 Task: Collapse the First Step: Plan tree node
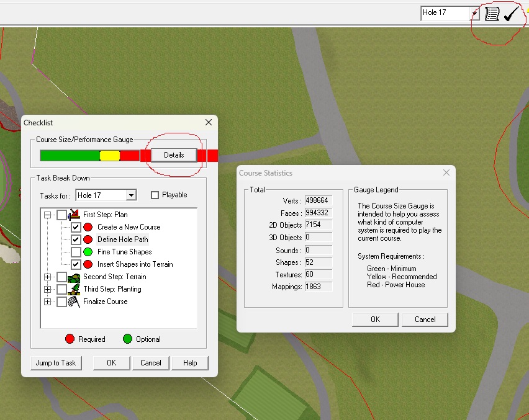click(48, 215)
